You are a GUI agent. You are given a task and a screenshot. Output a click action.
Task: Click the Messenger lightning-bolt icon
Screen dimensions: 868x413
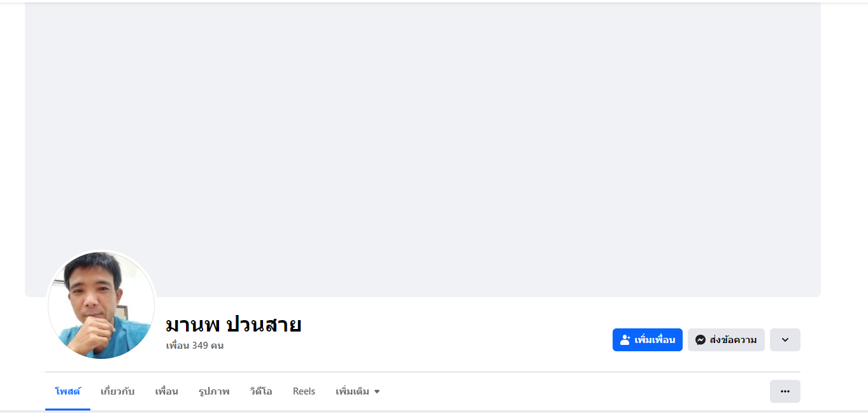pyautogui.click(x=700, y=340)
